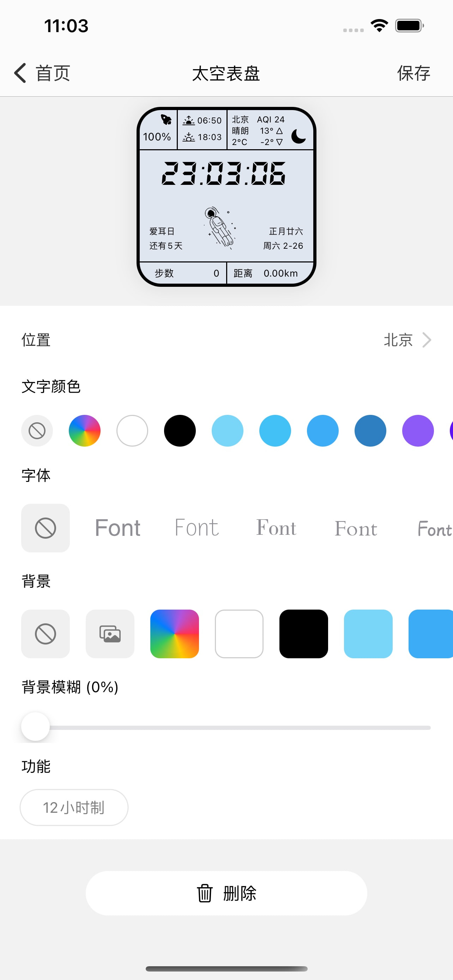This screenshot has width=453, height=980.
Task: Select the no-font icon under 字体
Action: tap(45, 528)
